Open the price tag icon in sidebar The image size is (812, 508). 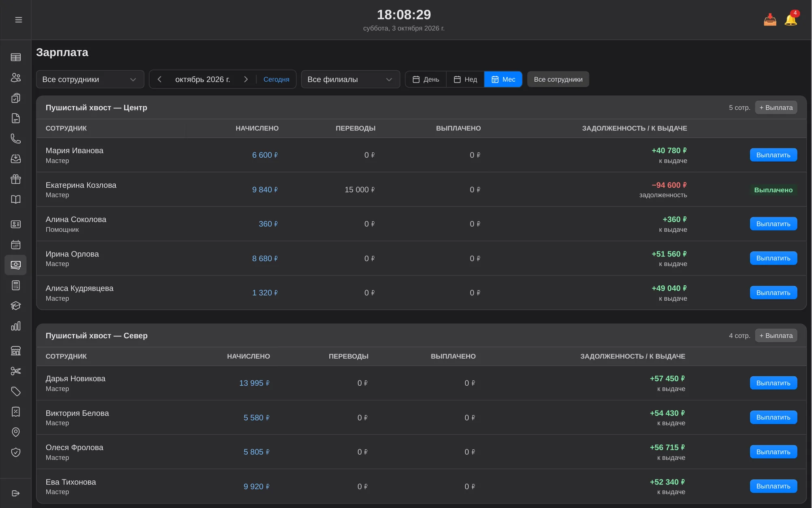pyautogui.click(x=16, y=391)
